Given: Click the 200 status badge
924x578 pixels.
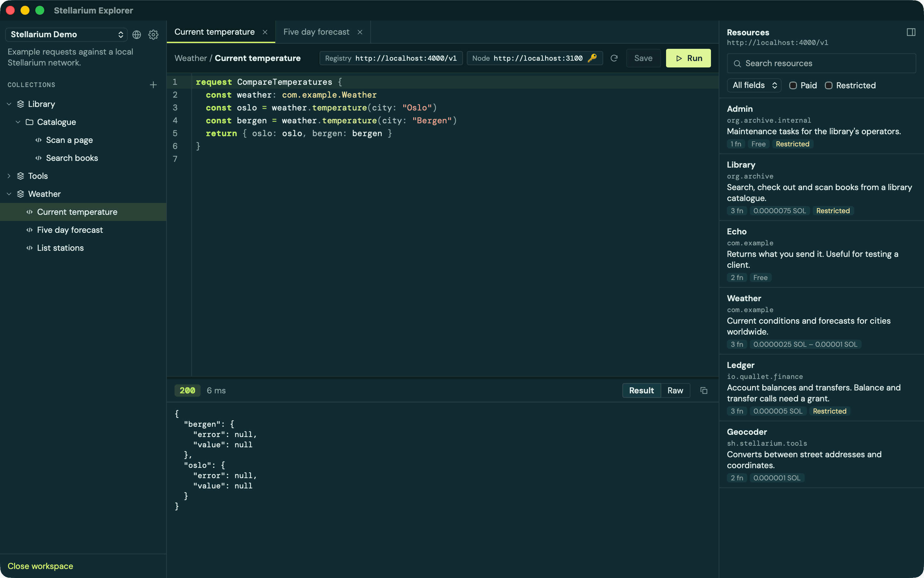Looking at the screenshot, I should [x=187, y=390].
